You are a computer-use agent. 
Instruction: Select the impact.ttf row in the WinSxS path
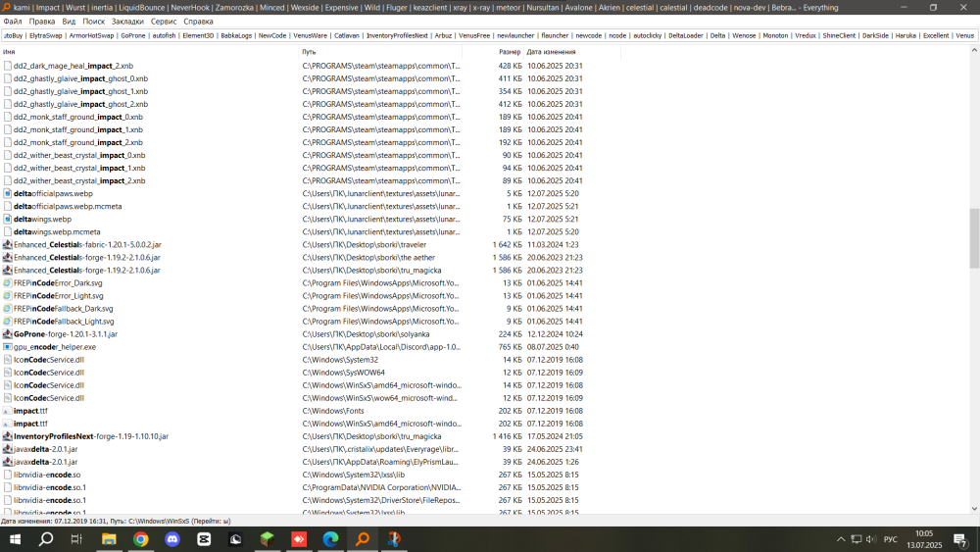click(30, 424)
